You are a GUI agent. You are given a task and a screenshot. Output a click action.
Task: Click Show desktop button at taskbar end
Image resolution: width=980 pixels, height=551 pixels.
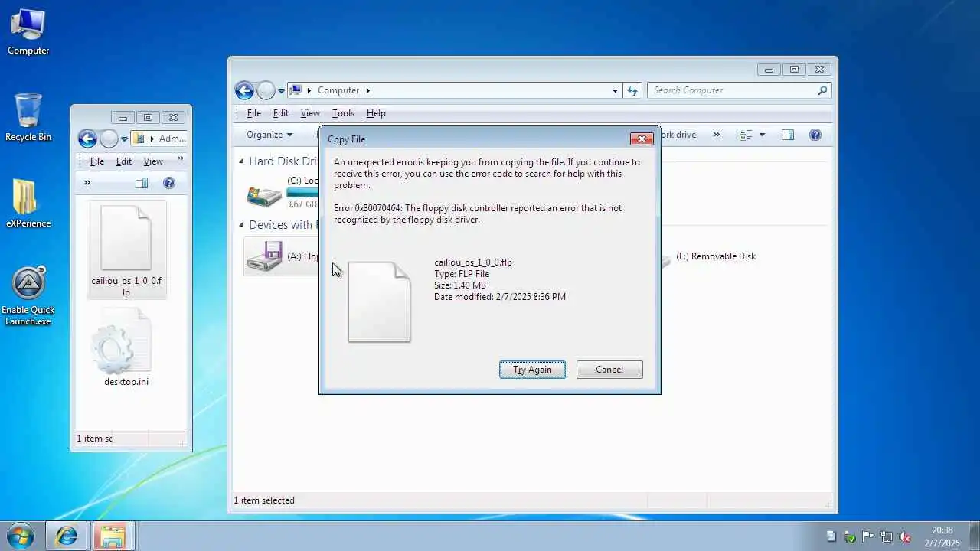(974, 536)
